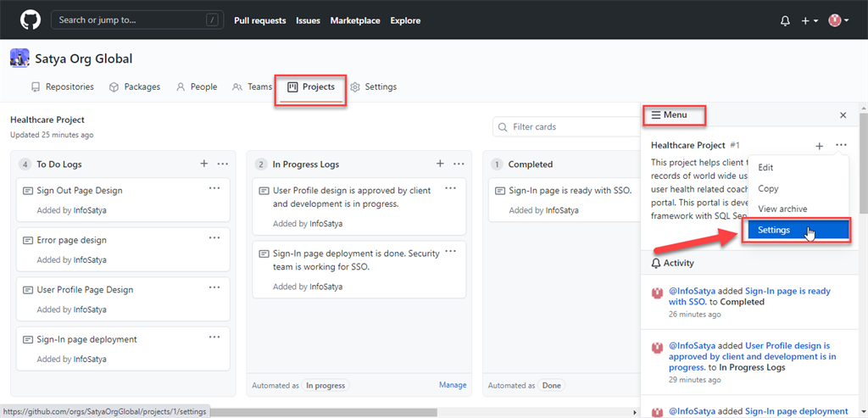
Task: Expand the create new plus dropdown
Action: (810, 20)
